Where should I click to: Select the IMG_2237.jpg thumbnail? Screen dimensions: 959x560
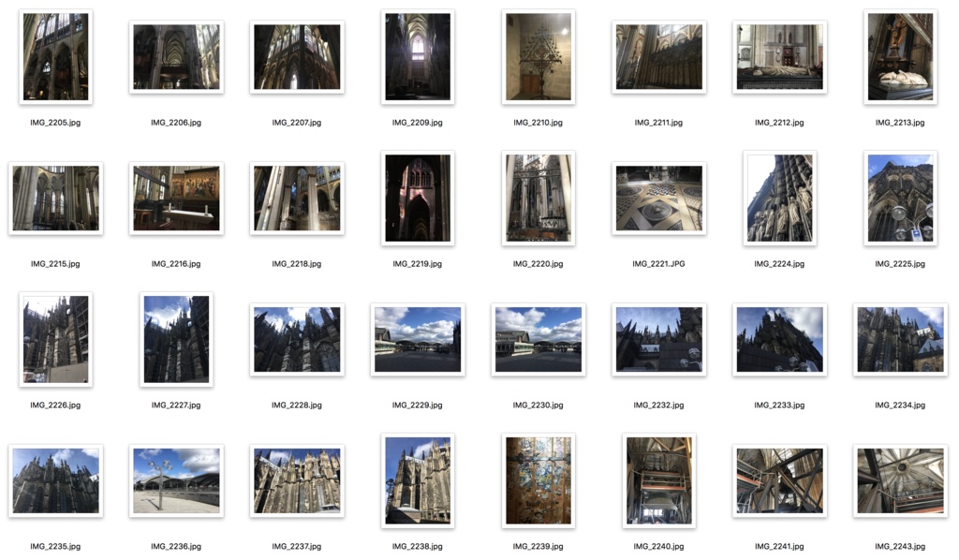(x=297, y=480)
